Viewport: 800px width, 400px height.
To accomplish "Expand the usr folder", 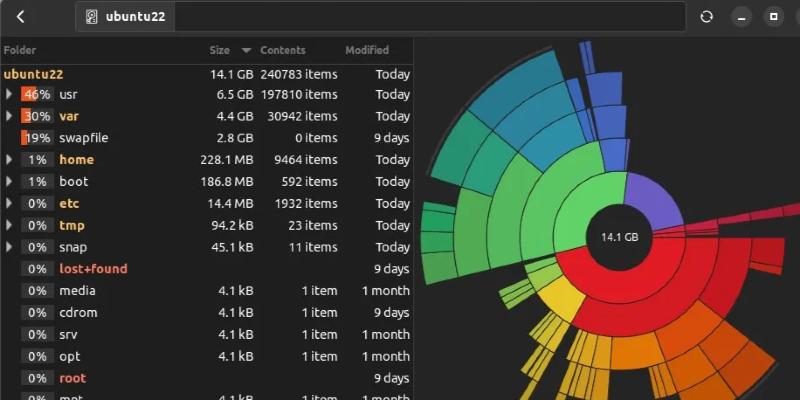I will click(9, 94).
